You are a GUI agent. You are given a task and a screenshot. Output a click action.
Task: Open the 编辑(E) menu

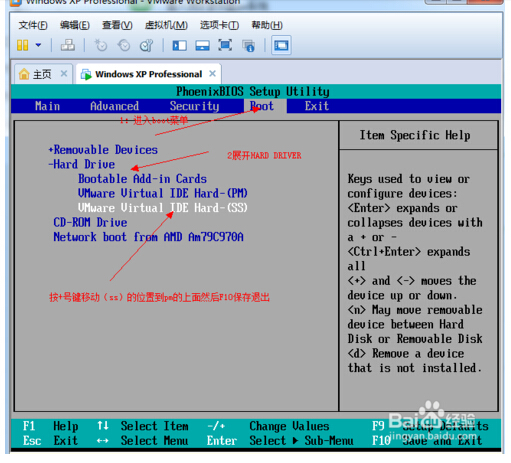tap(75, 25)
